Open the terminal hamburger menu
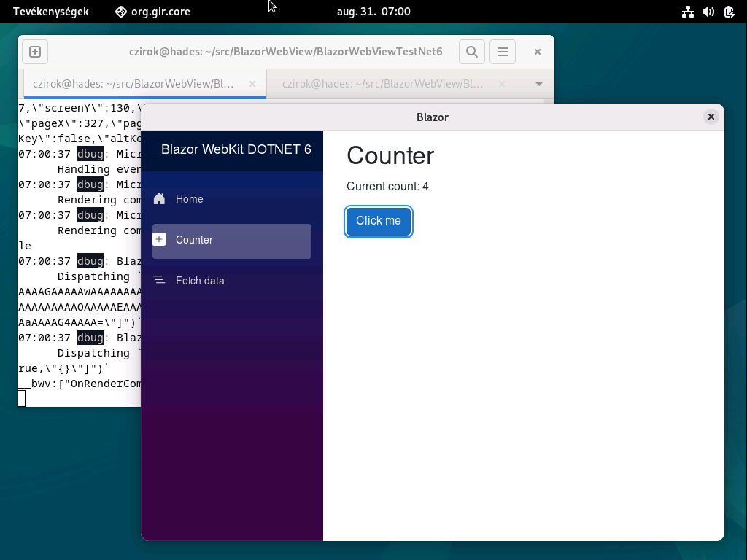This screenshot has height=560, width=747. (502, 51)
